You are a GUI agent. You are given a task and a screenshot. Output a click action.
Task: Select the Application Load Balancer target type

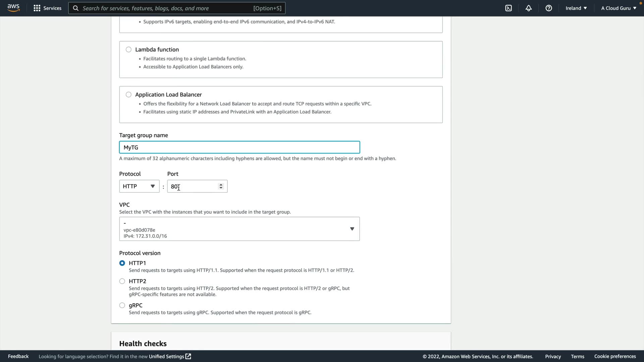click(x=128, y=95)
